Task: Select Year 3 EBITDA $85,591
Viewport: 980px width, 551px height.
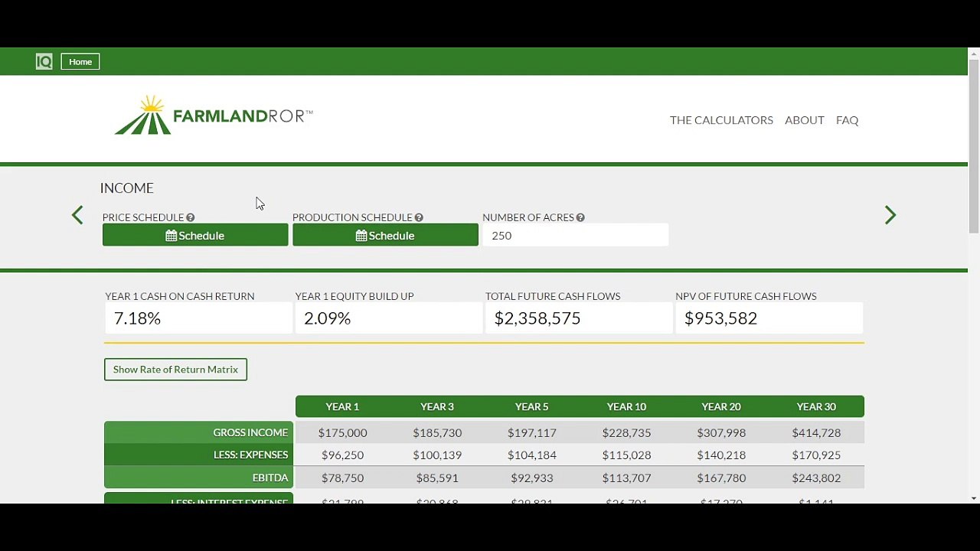Action: [437, 478]
